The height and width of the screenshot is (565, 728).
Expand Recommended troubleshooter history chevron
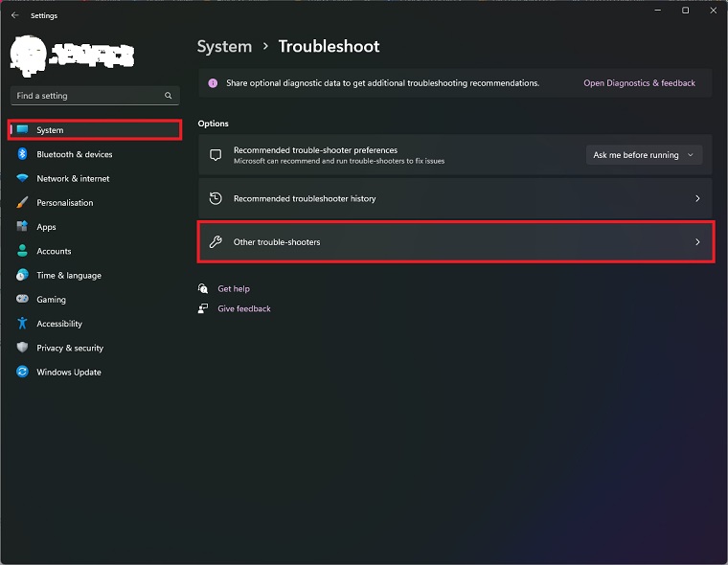[x=697, y=199]
